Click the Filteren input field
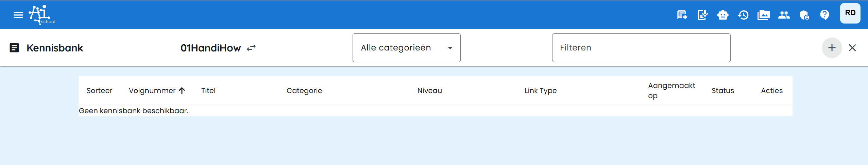868x165 pixels. click(x=641, y=48)
